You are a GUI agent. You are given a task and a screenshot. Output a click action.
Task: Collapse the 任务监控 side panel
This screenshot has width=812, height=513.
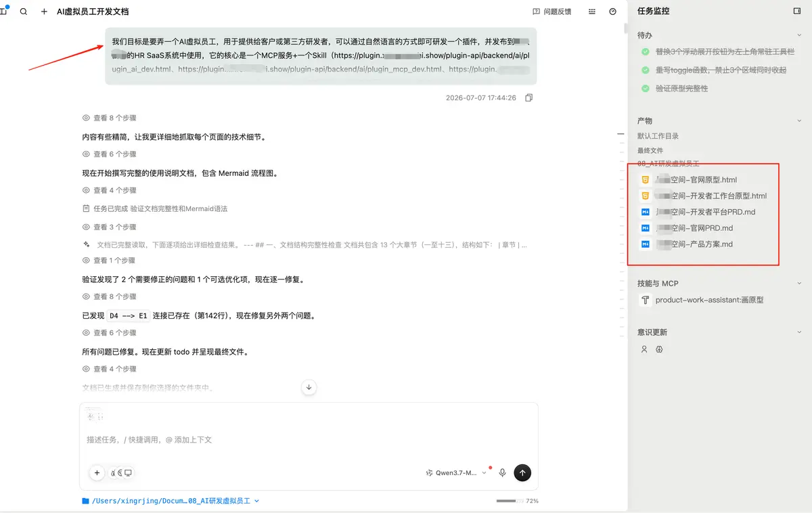pyautogui.click(x=797, y=11)
